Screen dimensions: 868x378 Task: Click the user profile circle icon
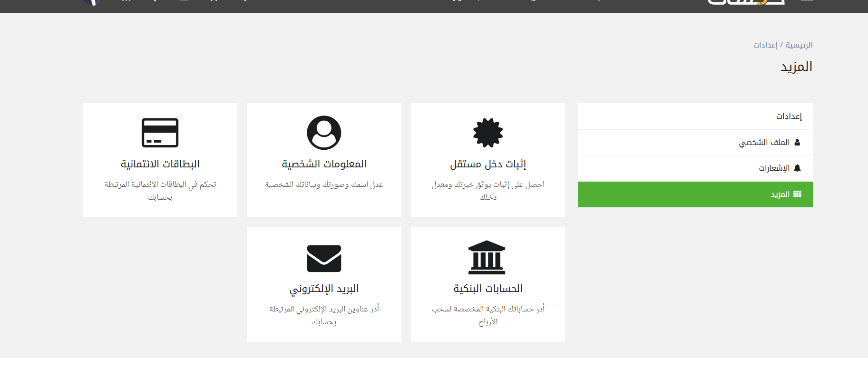(x=324, y=133)
